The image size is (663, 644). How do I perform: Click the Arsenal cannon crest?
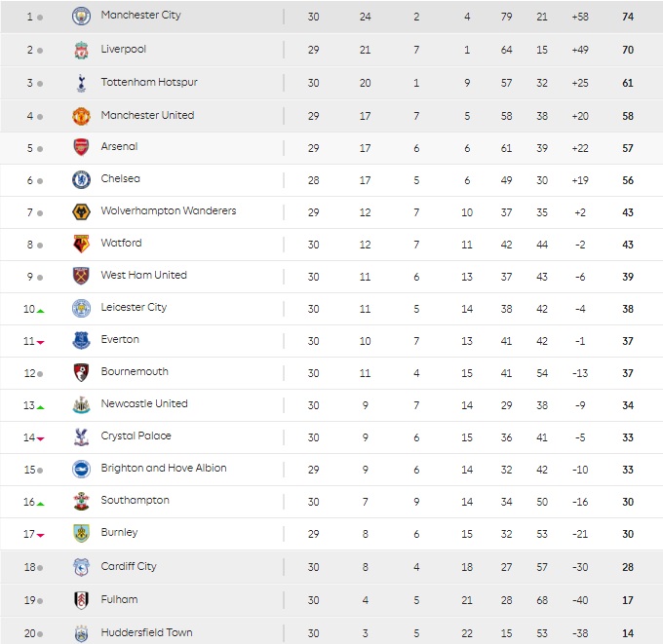point(81,147)
